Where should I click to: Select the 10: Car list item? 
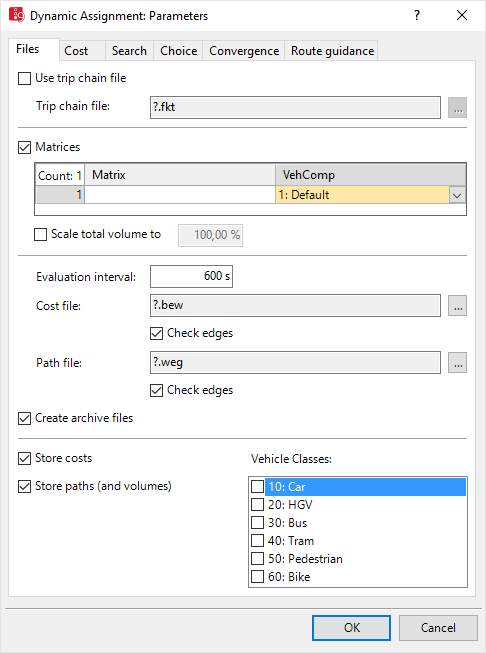[365, 487]
